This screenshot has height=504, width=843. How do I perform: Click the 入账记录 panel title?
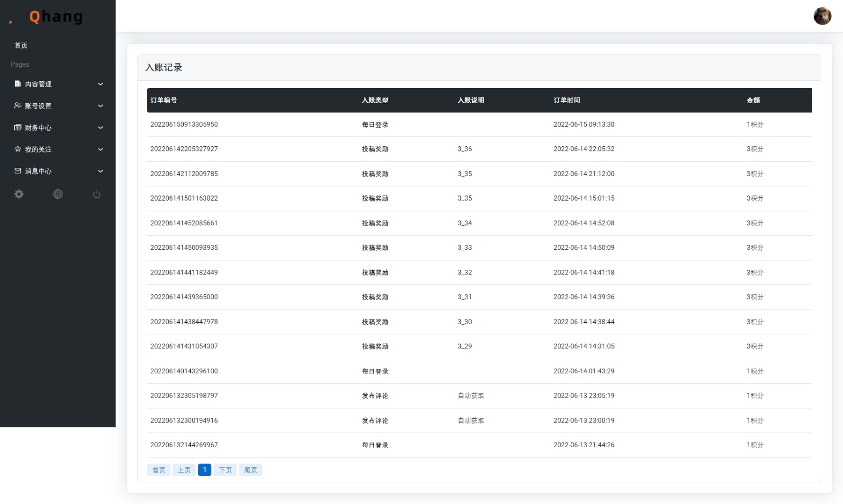point(163,67)
